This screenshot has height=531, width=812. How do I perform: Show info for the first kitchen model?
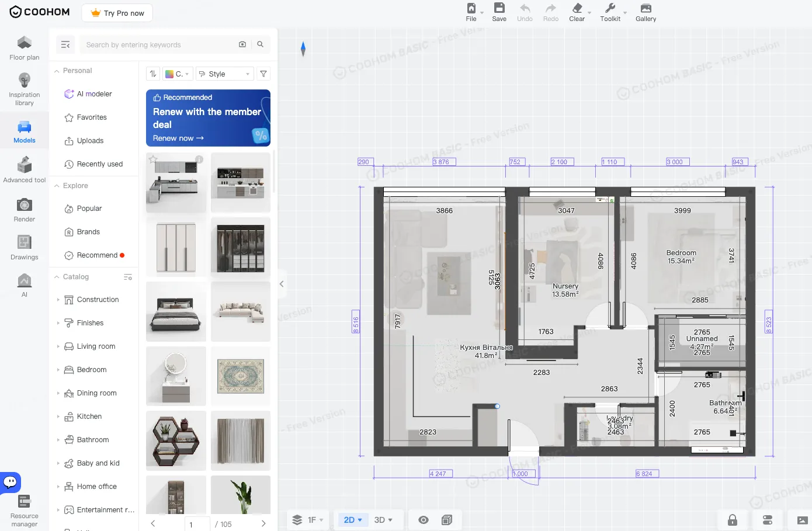(x=199, y=159)
